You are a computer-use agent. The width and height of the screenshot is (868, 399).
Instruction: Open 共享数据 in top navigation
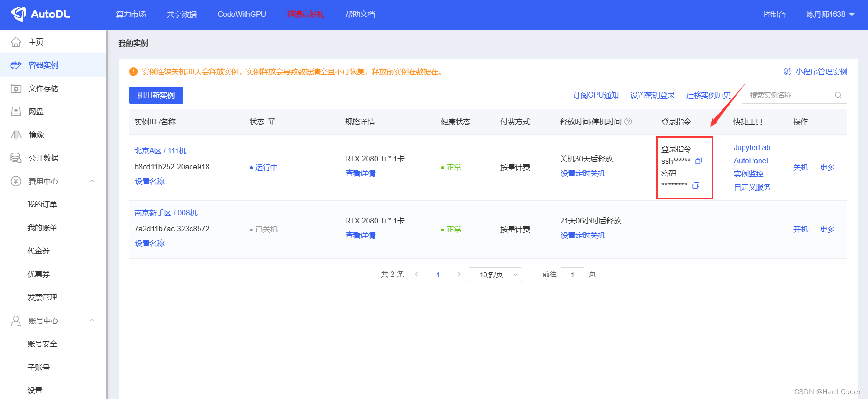pos(182,15)
